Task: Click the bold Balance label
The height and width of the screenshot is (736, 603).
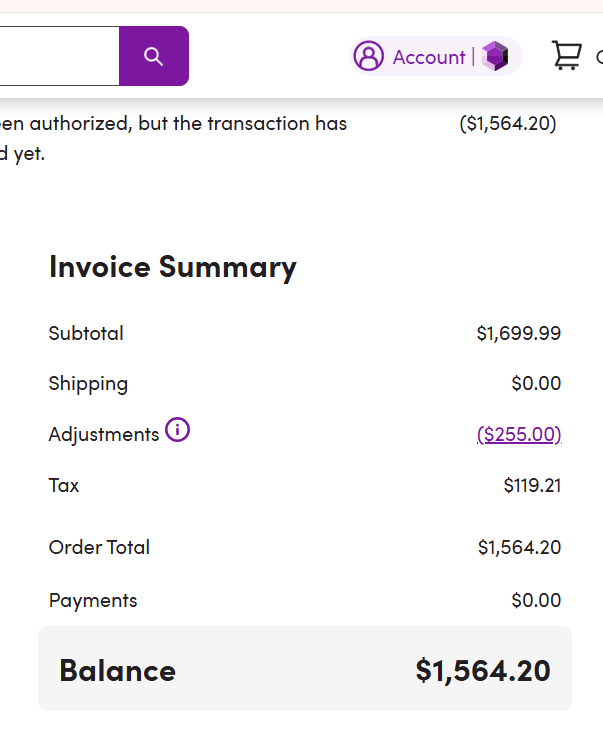Action: (117, 670)
